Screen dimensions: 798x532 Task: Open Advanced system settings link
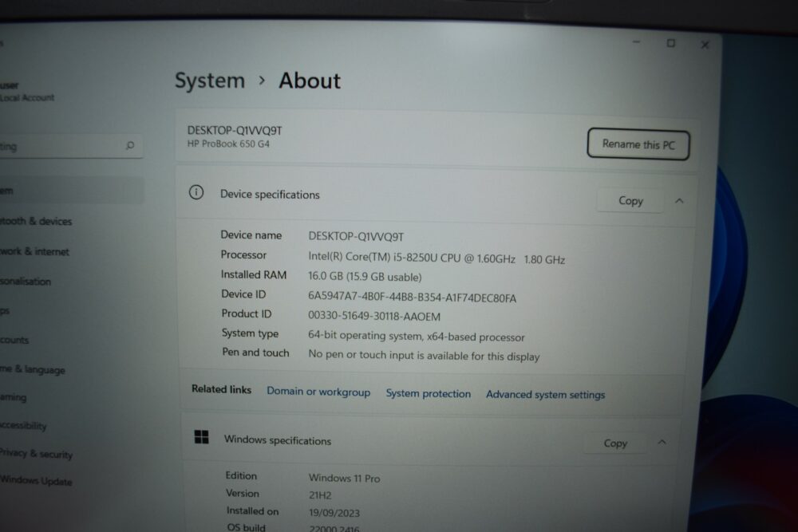tap(545, 394)
